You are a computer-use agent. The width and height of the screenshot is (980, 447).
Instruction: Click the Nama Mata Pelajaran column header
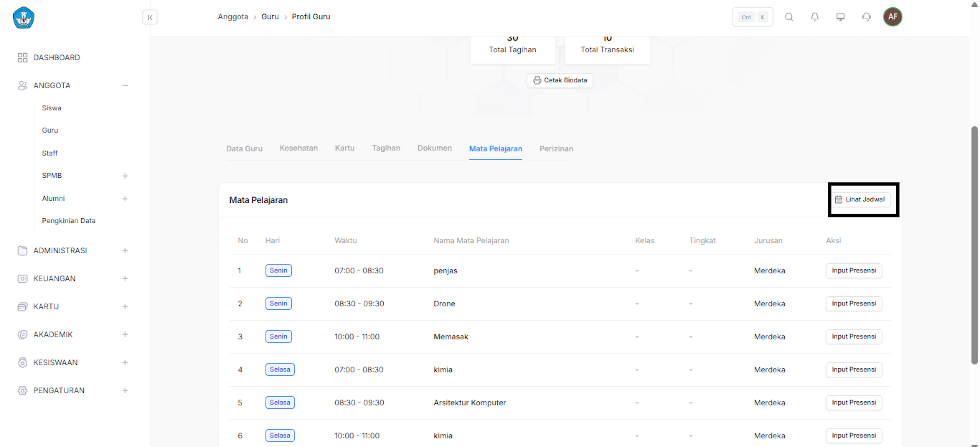click(x=471, y=240)
